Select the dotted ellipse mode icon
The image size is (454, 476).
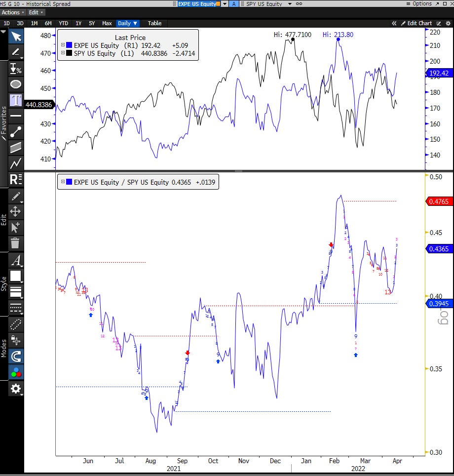point(16,324)
